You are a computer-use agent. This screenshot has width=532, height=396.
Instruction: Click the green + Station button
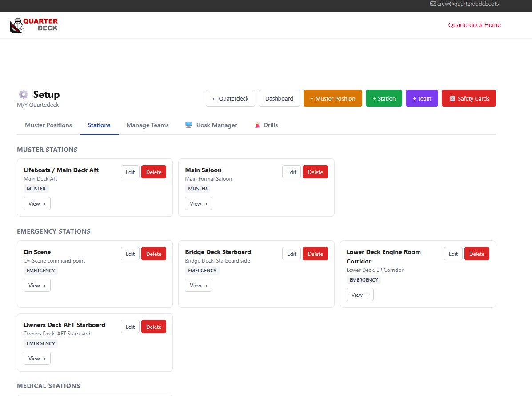pos(384,98)
